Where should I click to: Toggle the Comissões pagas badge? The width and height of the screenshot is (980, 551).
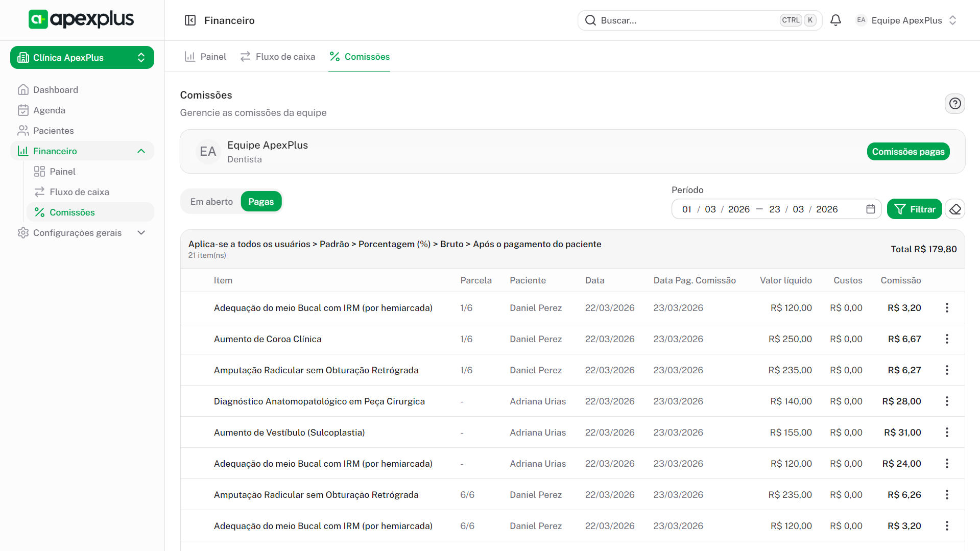[908, 152]
